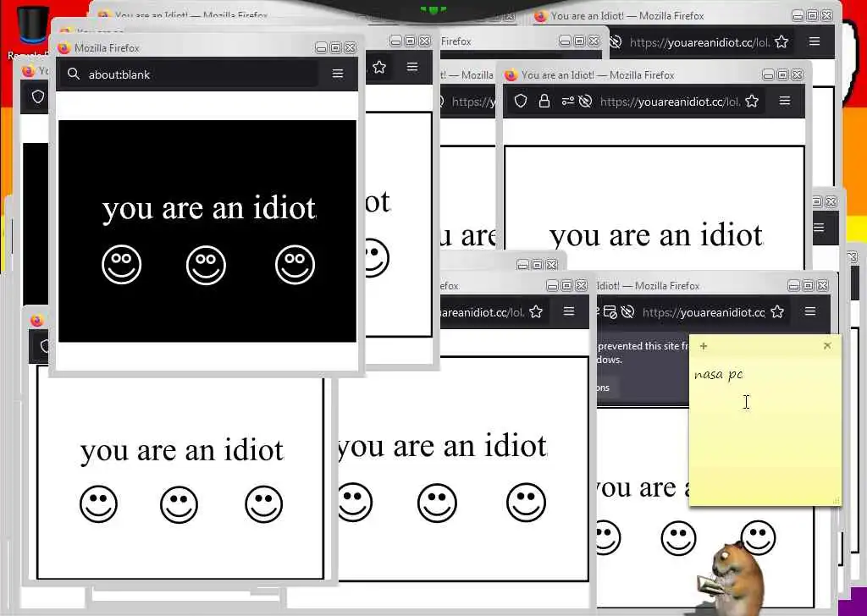The height and width of the screenshot is (616, 867).
Task: Click the left smiley on the black page
Action: (x=122, y=265)
